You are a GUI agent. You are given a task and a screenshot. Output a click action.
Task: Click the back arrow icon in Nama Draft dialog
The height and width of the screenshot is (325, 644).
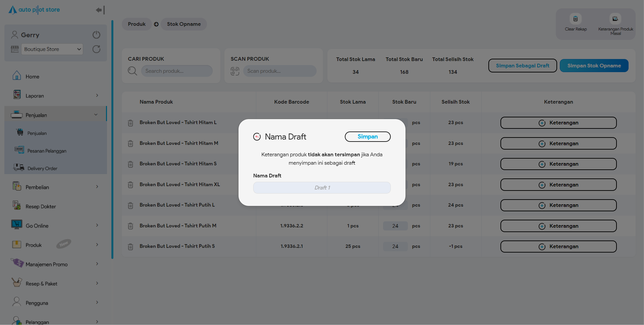pos(257,137)
